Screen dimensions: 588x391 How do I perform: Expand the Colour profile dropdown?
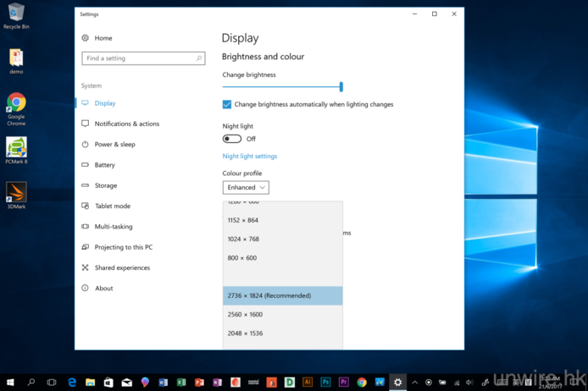(246, 187)
